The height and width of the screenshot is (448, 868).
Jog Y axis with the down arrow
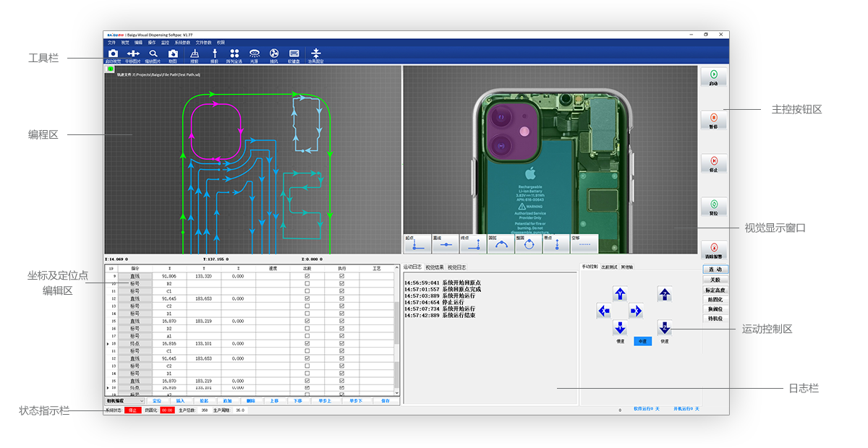[620, 327]
